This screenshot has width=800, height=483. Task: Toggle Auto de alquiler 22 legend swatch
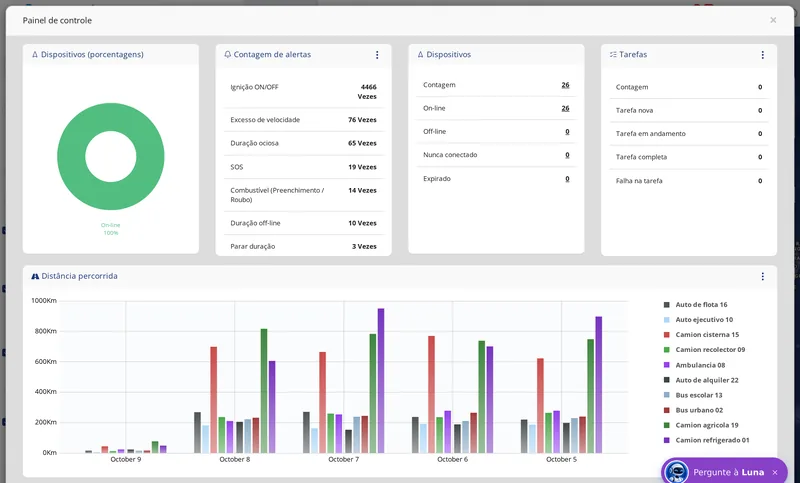(666, 380)
